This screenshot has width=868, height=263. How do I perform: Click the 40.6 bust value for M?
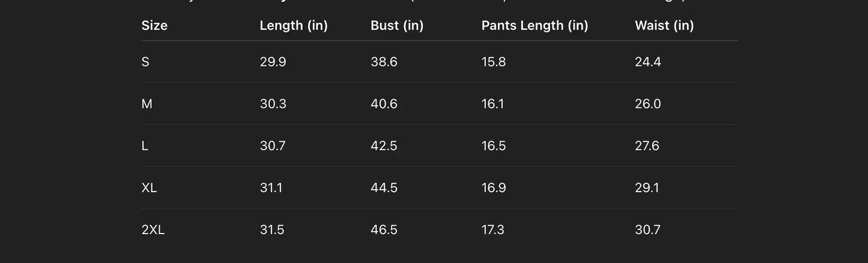(384, 104)
